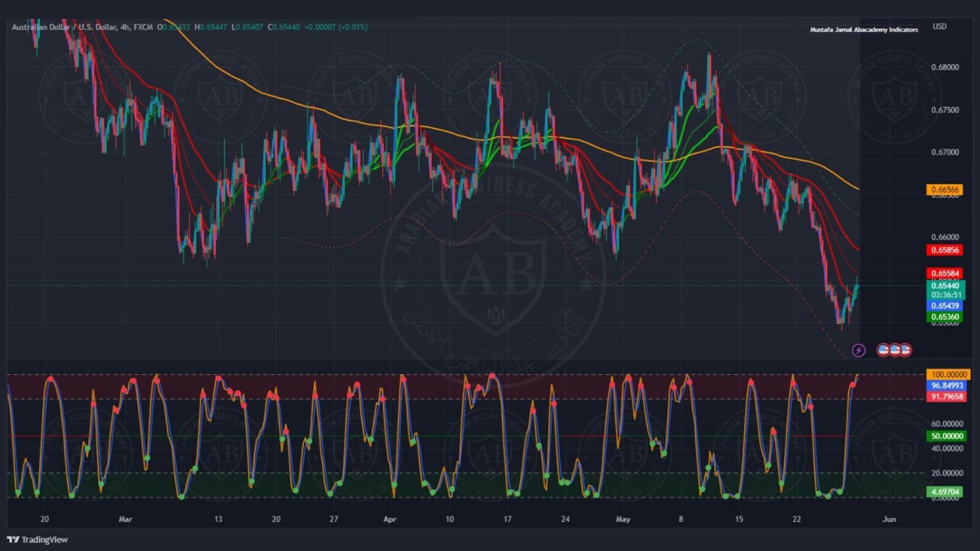Click the green 4.69704 oscillator value
980x551 pixels.
coord(945,492)
